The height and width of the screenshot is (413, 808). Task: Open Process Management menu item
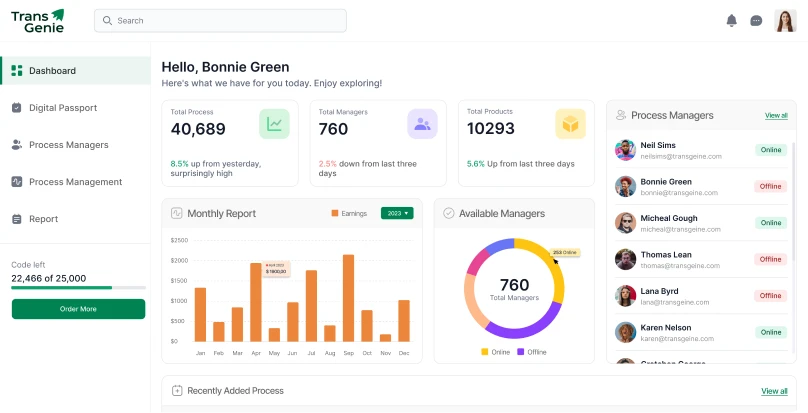click(x=75, y=182)
